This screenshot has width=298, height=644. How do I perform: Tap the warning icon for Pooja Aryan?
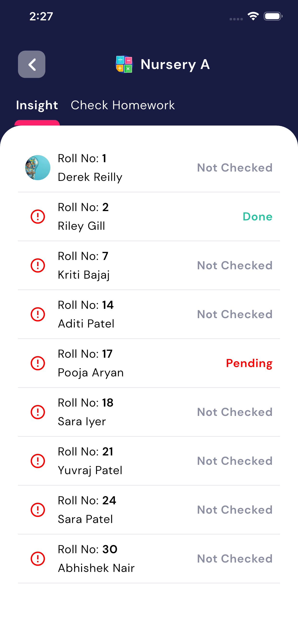(x=38, y=363)
